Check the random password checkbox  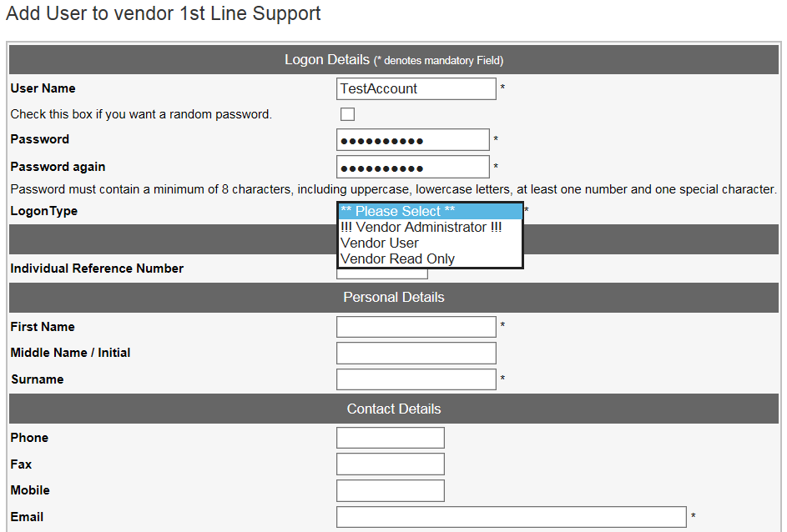[347, 114]
